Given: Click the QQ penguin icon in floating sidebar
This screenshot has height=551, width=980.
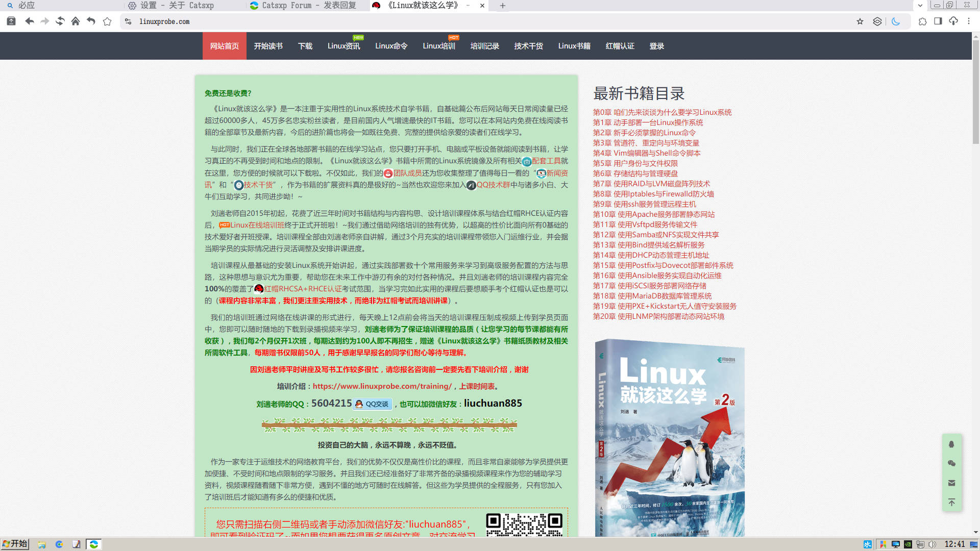Looking at the screenshot, I should coord(951,444).
